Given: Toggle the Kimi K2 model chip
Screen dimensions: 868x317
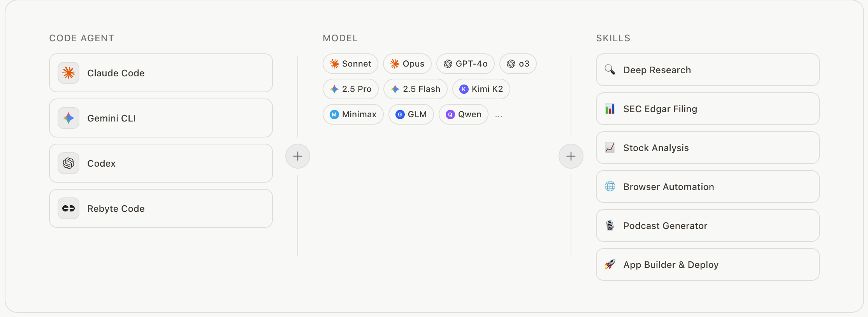Looking at the screenshot, I should 481,89.
